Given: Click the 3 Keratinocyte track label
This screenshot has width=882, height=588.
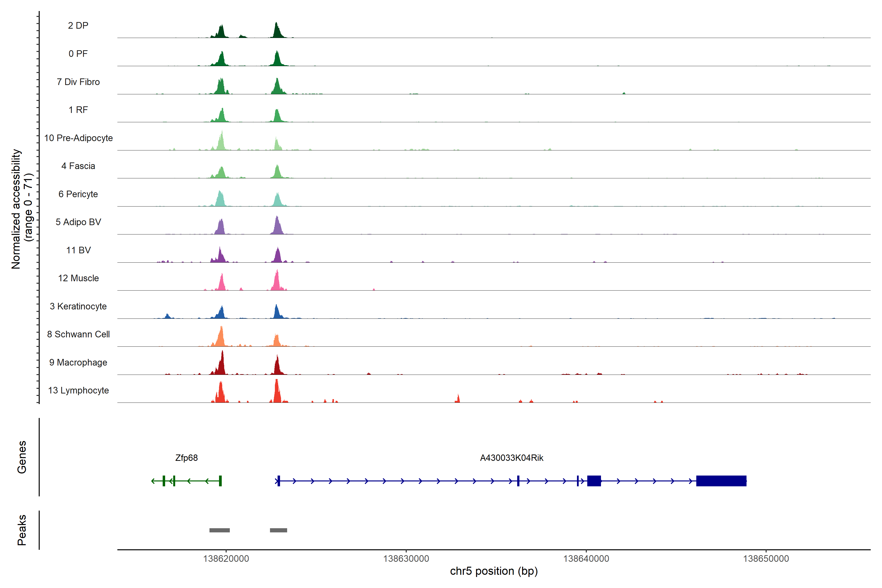Looking at the screenshot, I should pyautogui.click(x=78, y=306).
